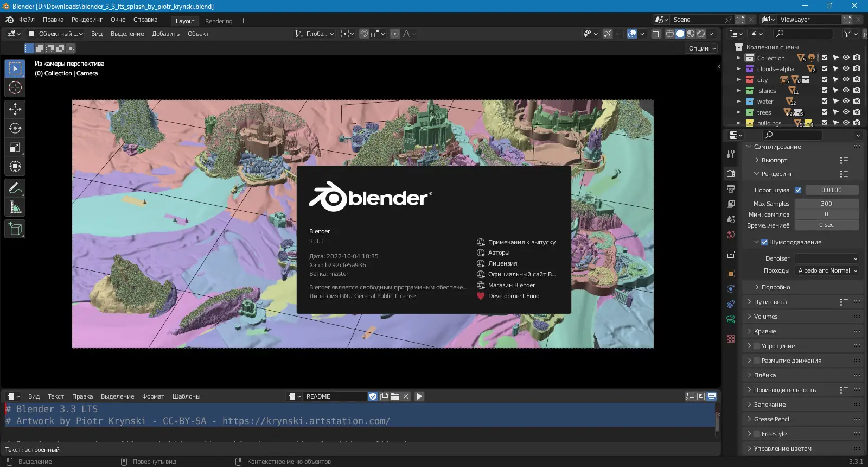Viewport: 868px width, 467px height.
Task: Toggle viewport overlays button
Action: (632, 34)
